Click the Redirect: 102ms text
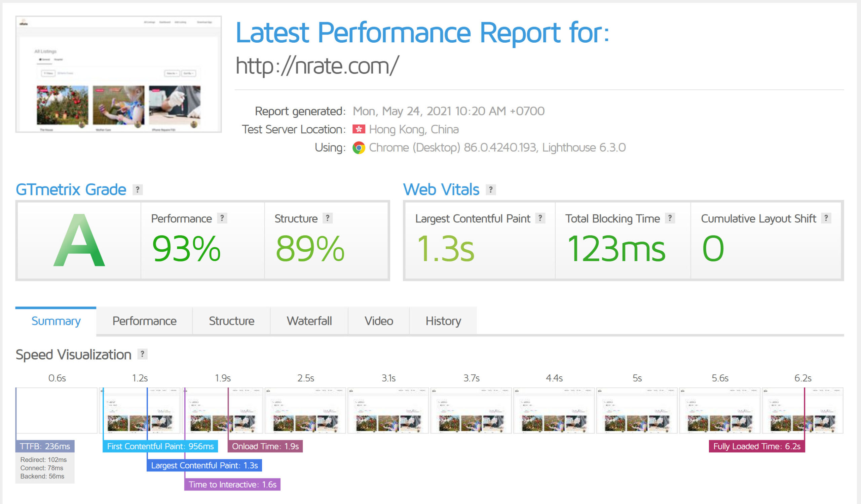The width and height of the screenshot is (861, 504). [43, 460]
